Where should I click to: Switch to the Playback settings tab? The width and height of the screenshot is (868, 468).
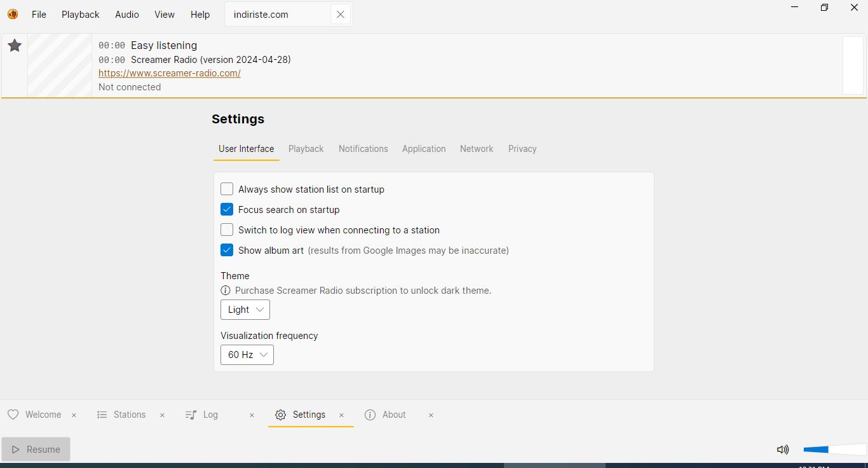coord(306,149)
